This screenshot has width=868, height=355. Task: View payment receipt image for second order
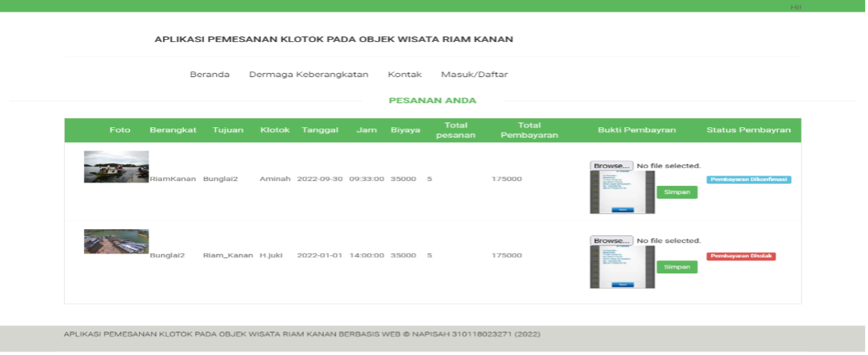pos(622,268)
